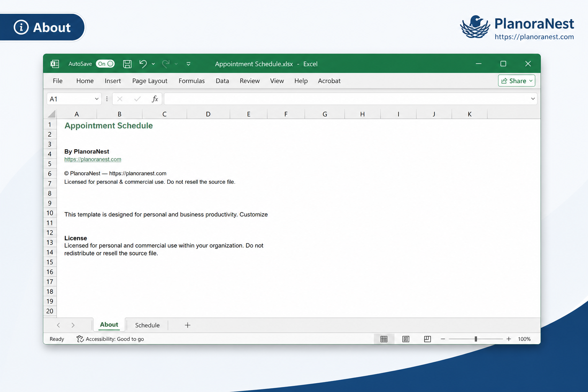Minimize the Excel window
588x392 pixels.
tap(479, 64)
